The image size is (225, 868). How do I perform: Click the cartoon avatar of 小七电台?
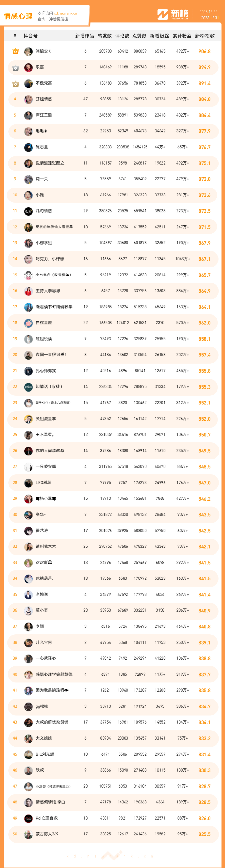click(x=28, y=275)
